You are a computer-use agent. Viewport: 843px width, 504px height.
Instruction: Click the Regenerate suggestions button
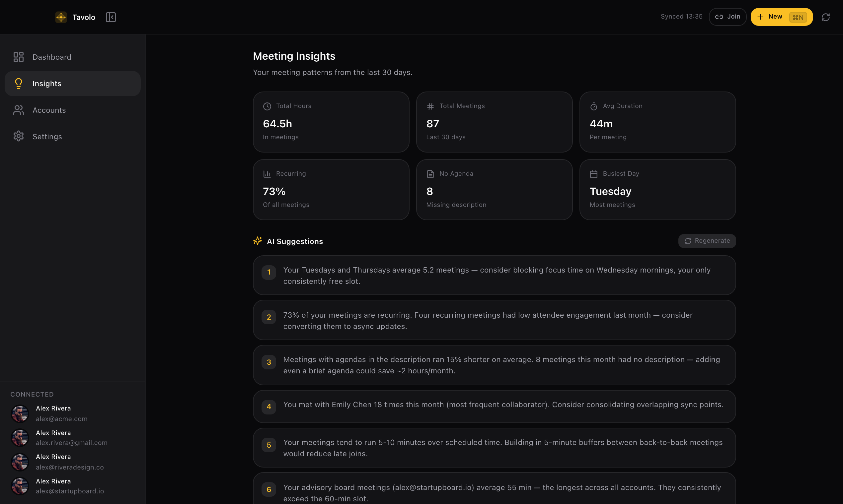pos(707,241)
